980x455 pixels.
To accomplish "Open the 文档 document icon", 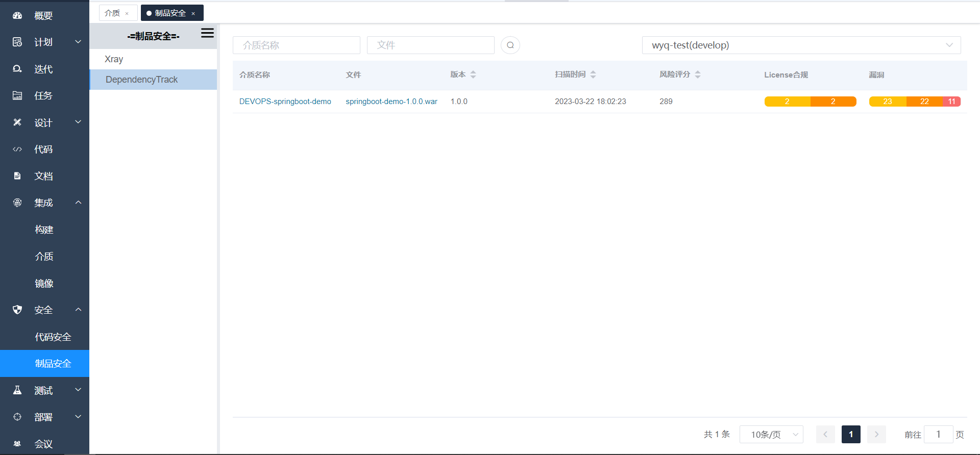I will pos(17,176).
